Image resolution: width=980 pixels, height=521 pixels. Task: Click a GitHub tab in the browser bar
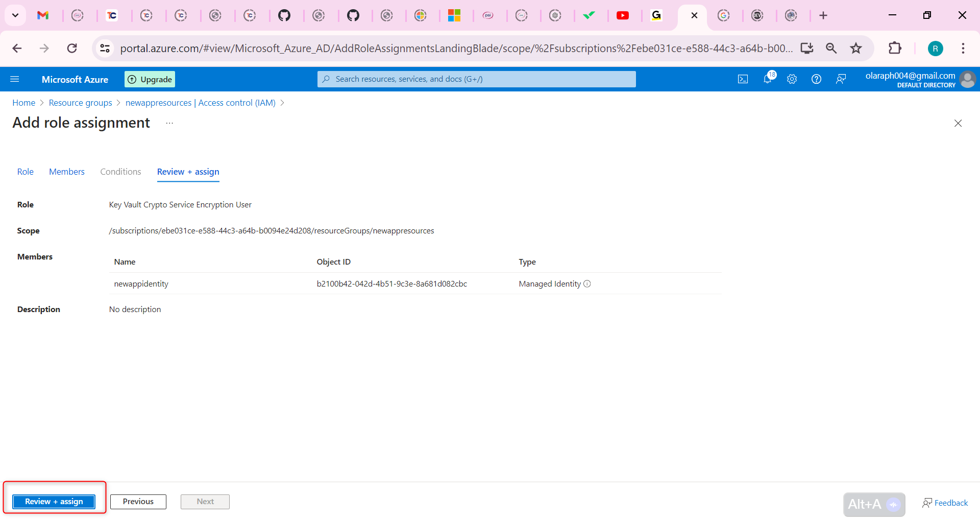285,15
